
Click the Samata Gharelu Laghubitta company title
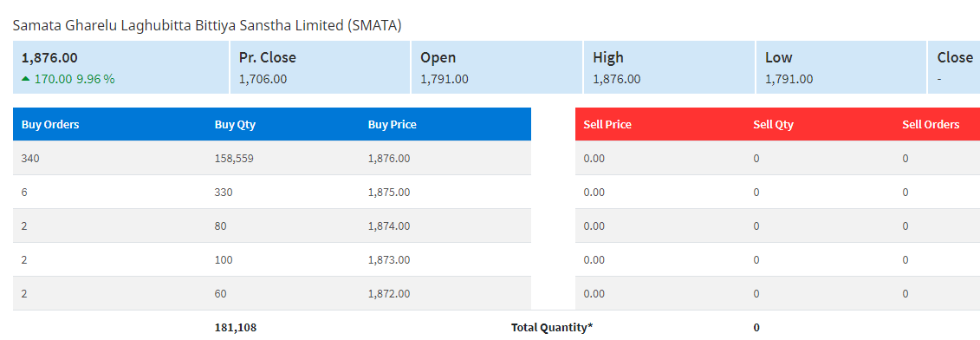tap(207, 26)
